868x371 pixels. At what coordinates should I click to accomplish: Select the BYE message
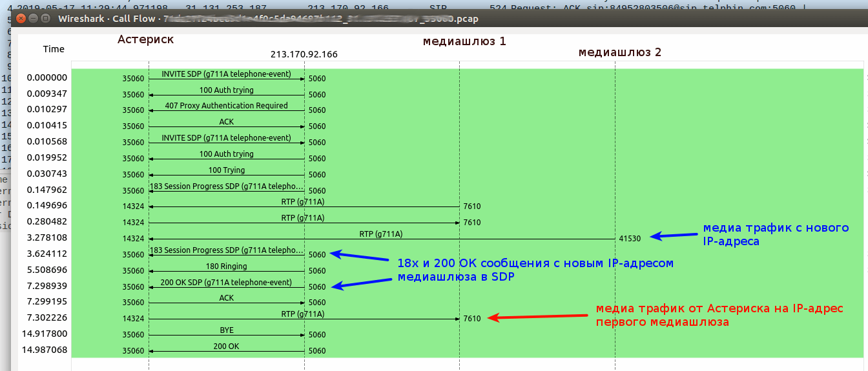tap(227, 331)
